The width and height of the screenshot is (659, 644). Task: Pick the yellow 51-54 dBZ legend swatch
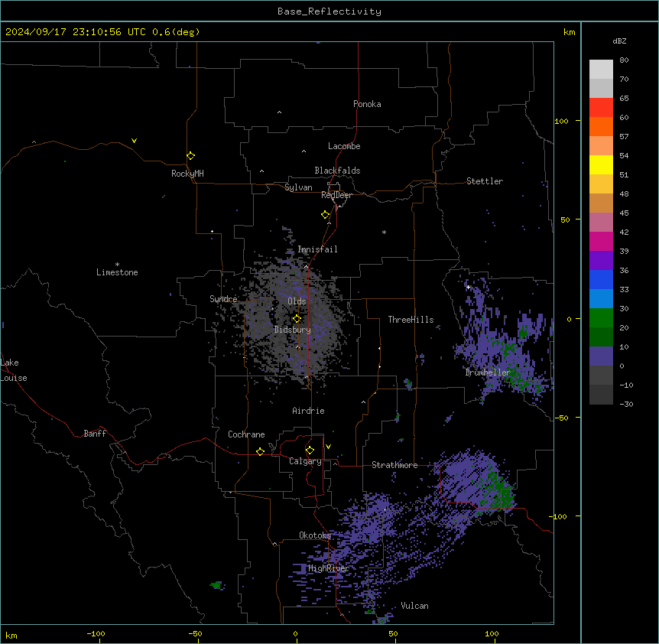coord(601,164)
